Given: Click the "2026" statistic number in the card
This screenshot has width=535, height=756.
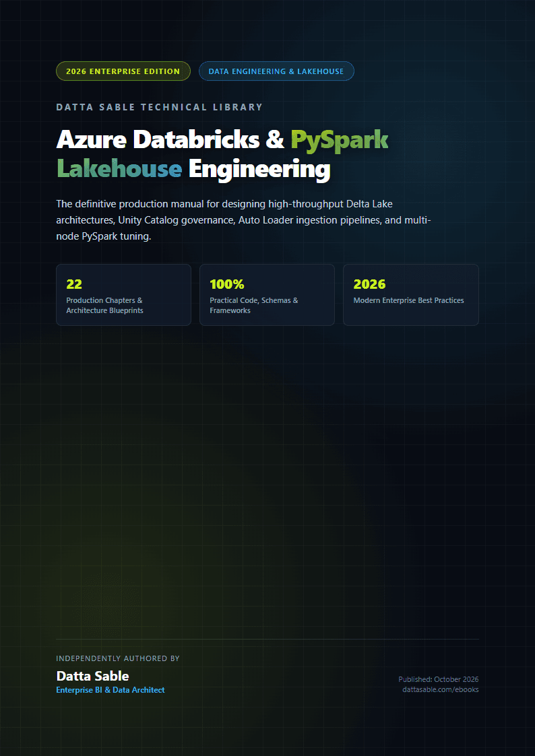Looking at the screenshot, I should pos(369,285).
